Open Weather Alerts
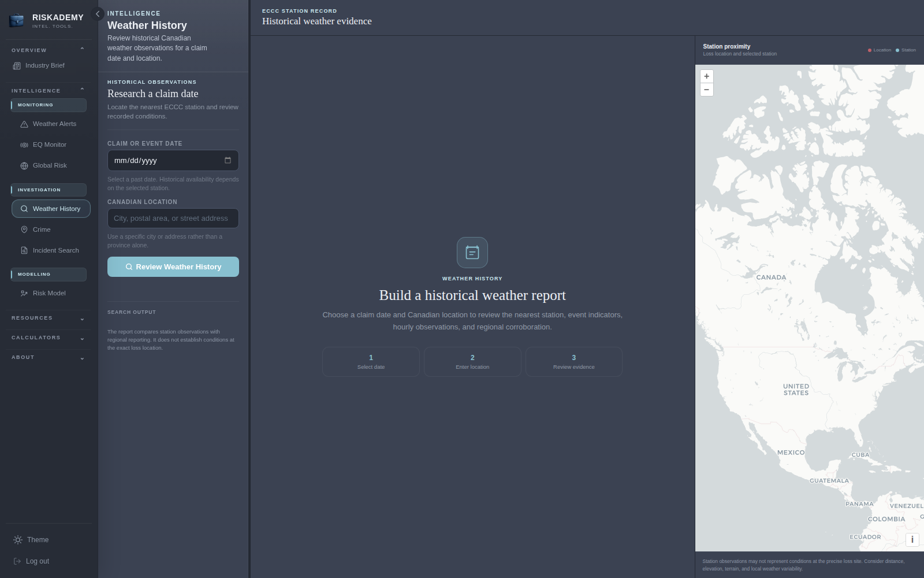 coord(51,124)
